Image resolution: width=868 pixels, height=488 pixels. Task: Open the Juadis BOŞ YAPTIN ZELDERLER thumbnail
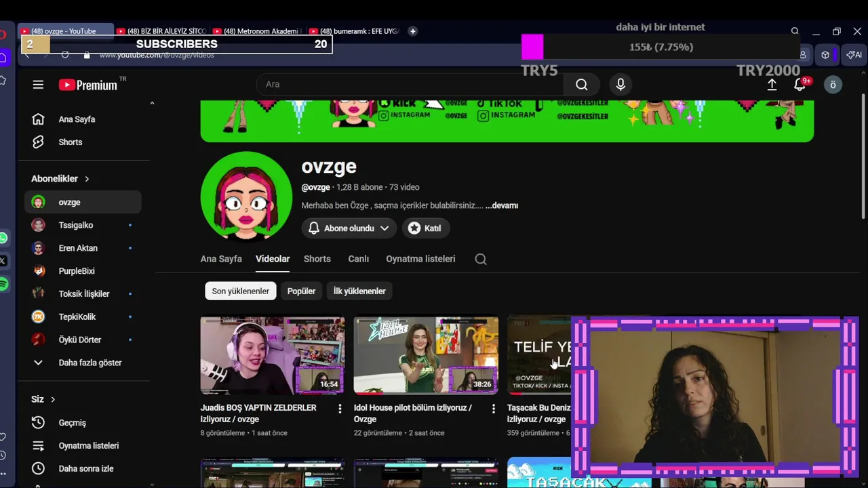[x=273, y=356]
